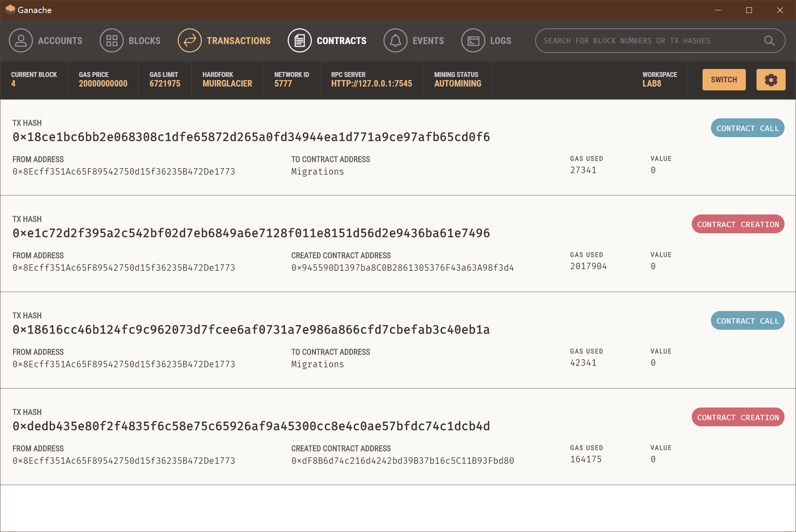Click the Accounts person icon

[21, 41]
